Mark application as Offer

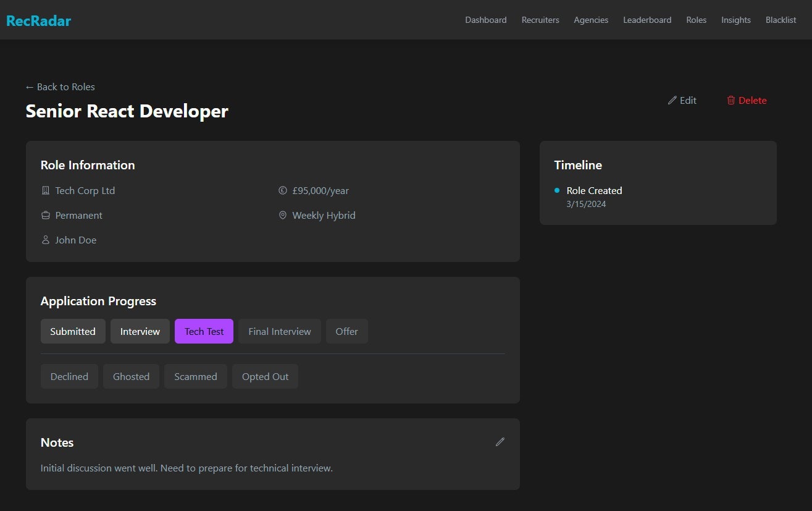pyautogui.click(x=346, y=331)
